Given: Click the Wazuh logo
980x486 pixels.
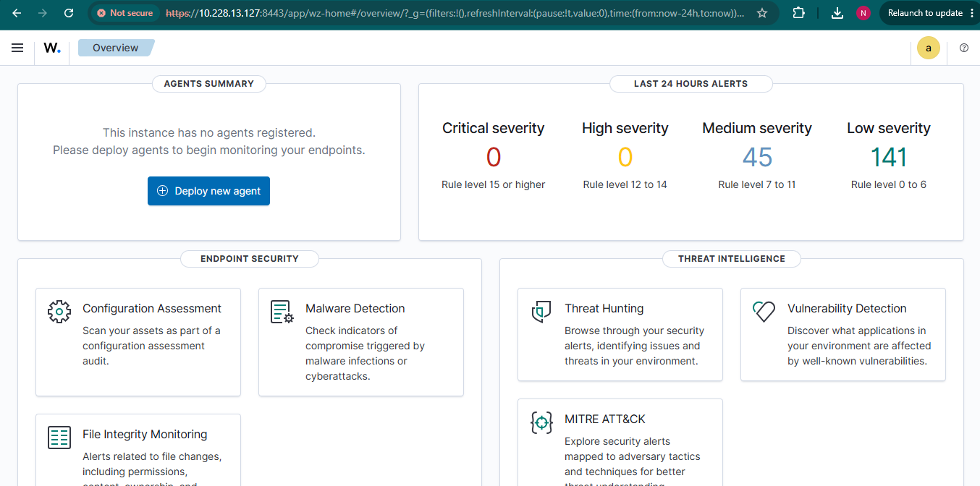Looking at the screenshot, I should 52,48.
